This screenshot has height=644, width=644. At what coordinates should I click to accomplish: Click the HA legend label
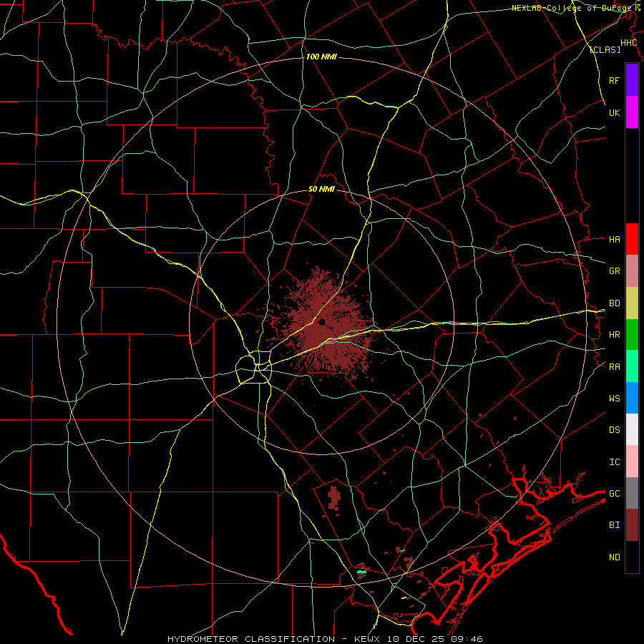(x=614, y=239)
